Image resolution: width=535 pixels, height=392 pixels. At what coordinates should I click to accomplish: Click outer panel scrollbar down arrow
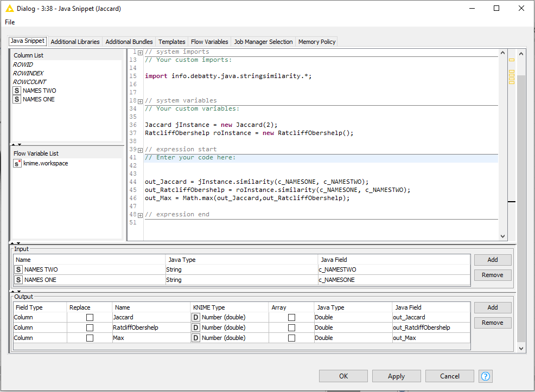[x=521, y=349]
